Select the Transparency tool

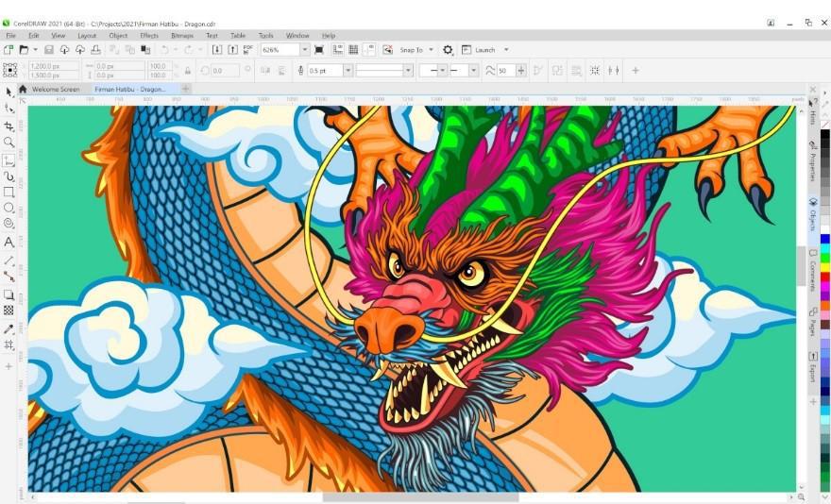[8, 311]
